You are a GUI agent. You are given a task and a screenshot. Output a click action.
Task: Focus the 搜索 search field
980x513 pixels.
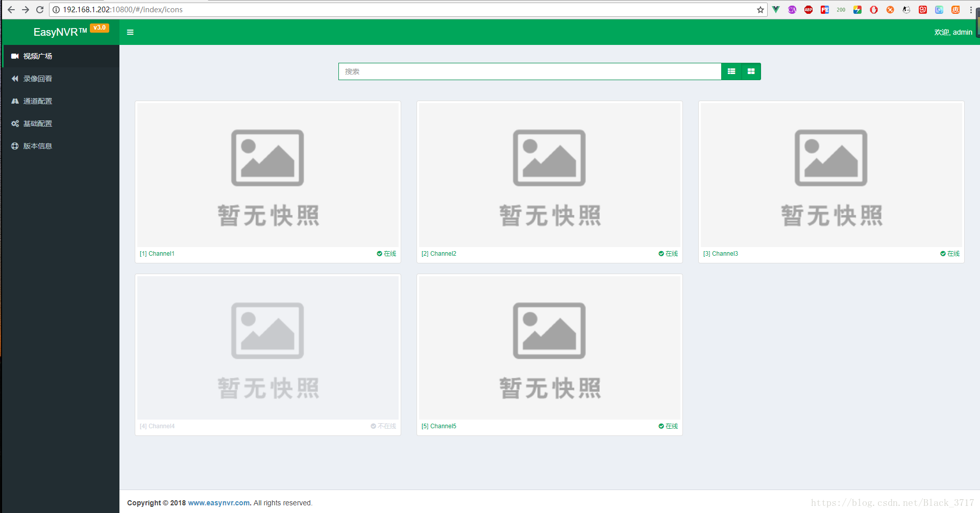(x=530, y=71)
